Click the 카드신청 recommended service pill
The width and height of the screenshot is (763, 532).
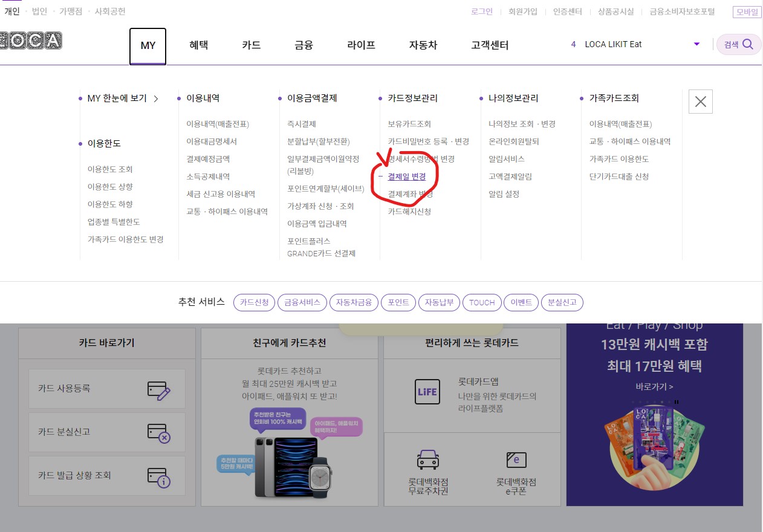[x=255, y=302]
